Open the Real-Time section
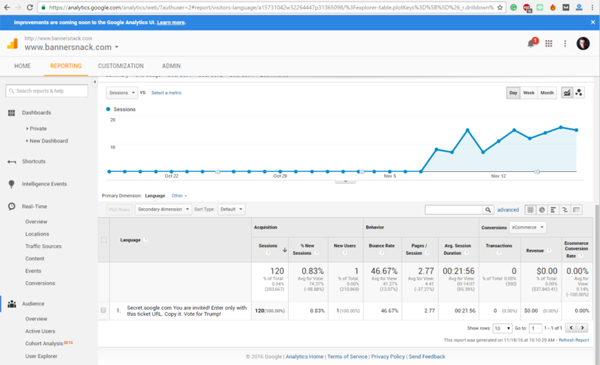The image size is (600, 365). pos(34,206)
